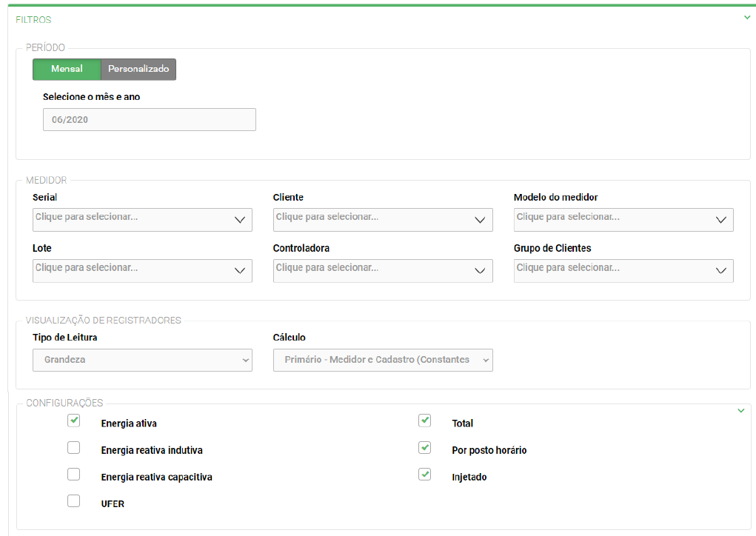Check the UFER checkbox
This screenshot has width=756, height=536.
click(x=74, y=500)
